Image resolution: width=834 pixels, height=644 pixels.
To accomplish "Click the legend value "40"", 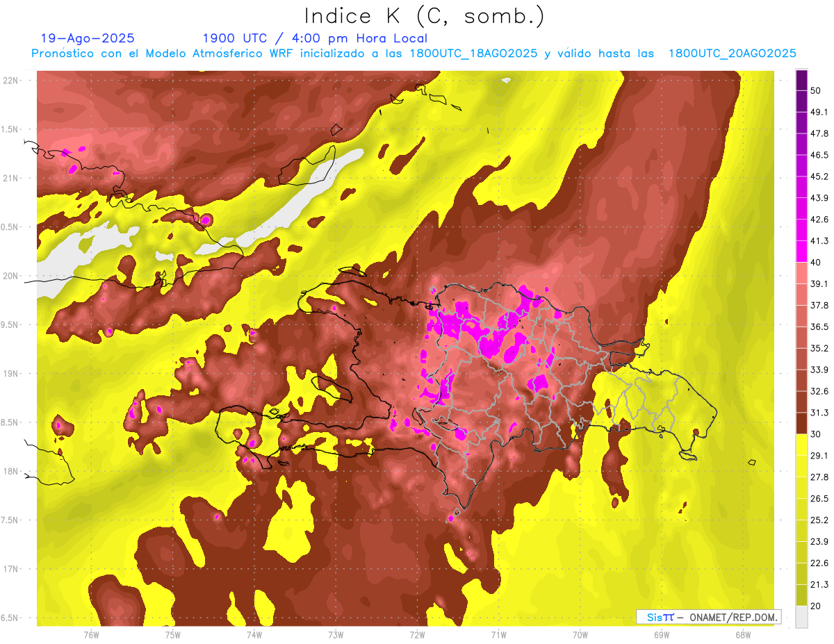I will coord(817,263).
